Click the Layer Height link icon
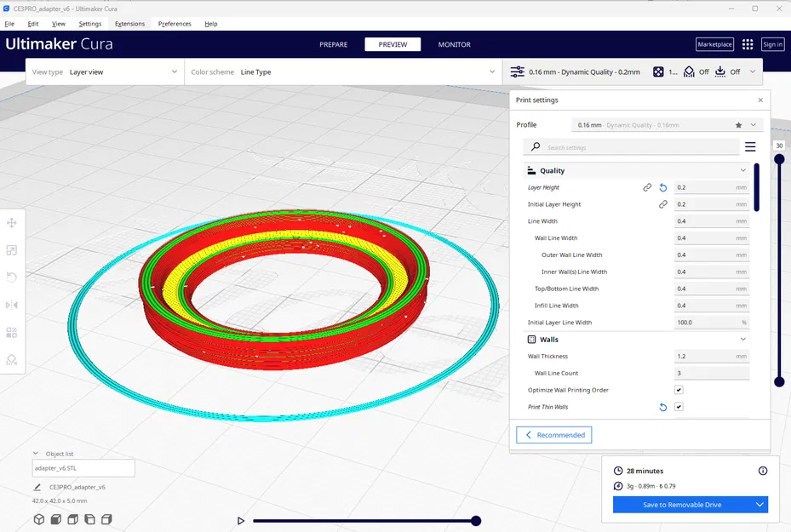The height and width of the screenshot is (532, 791). (647, 187)
